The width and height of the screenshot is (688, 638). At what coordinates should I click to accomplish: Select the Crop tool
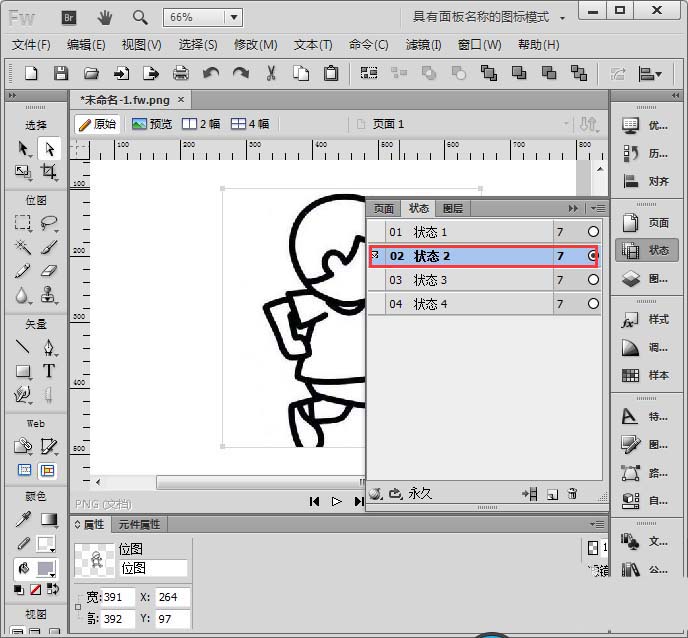coord(49,172)
